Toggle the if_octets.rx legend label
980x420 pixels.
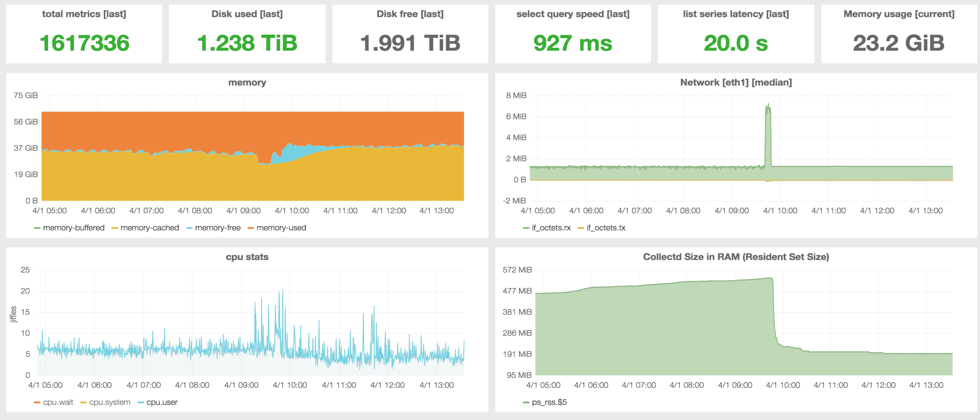tap(551, 228)
